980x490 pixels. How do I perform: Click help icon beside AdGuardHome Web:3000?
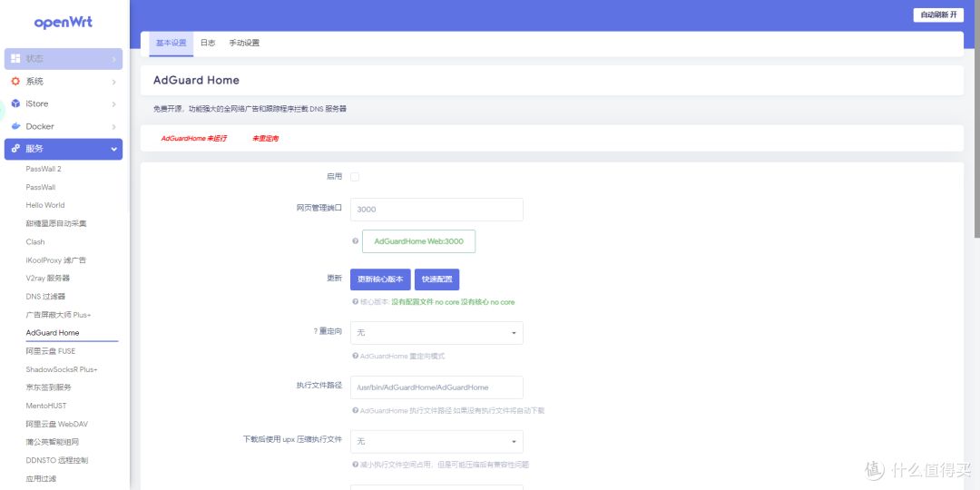click(355, 241)
